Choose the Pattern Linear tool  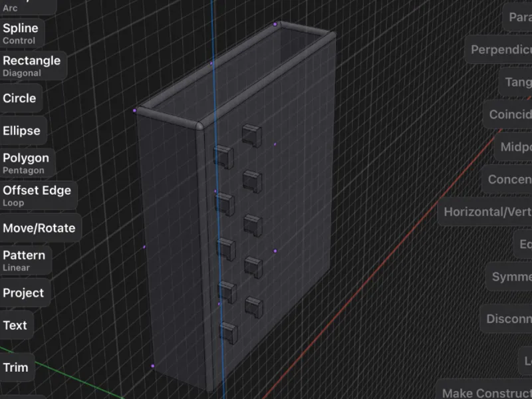pyautogui.click(x=25, y=261)
